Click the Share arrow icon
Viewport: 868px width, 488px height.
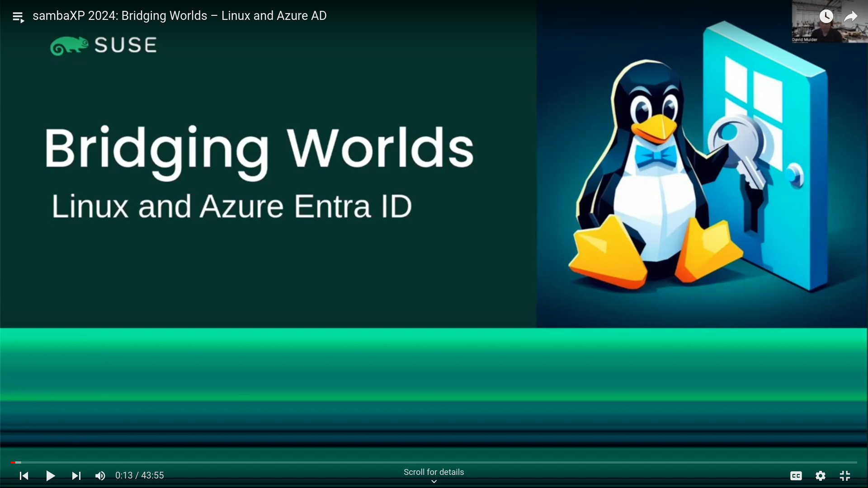[851, 17]
